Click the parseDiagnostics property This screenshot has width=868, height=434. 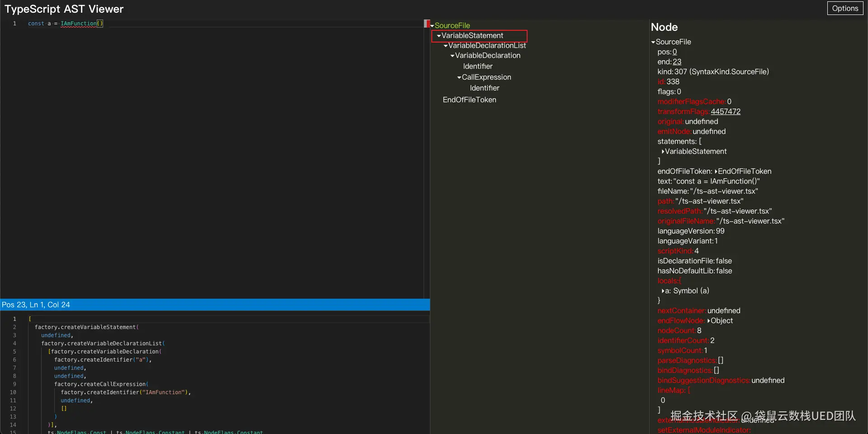pyautogui.click(x=690, y=361)
